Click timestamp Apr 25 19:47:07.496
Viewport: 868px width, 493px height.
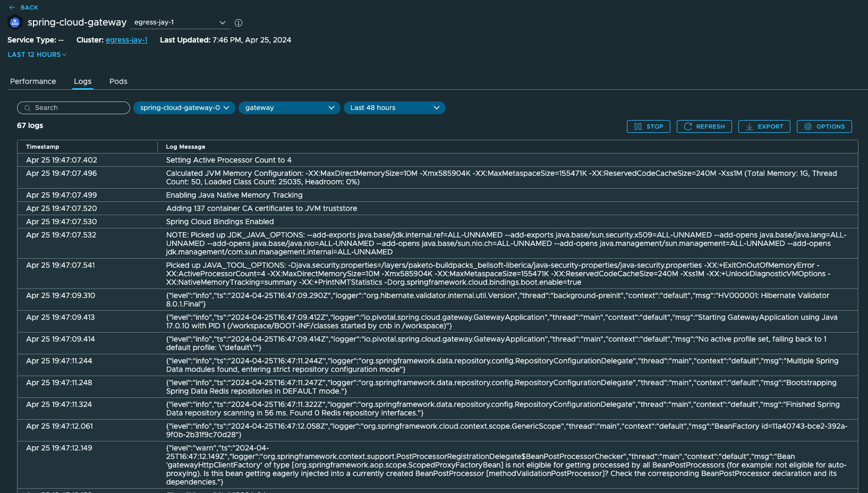62,173
